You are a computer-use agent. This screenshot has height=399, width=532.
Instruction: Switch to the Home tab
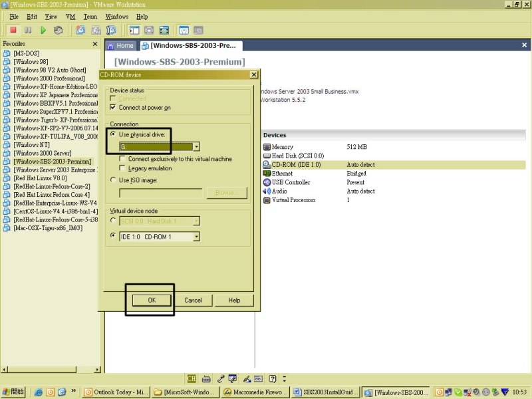coord(121,46)
